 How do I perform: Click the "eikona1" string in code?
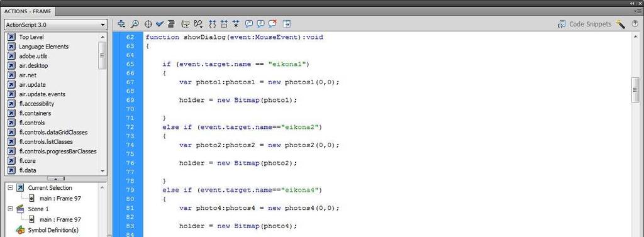(287, 64)
